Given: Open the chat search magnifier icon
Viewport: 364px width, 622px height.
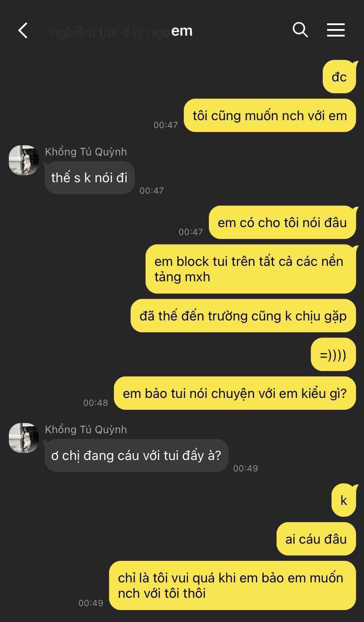Looking at the screenshot, I should point(300,30).
